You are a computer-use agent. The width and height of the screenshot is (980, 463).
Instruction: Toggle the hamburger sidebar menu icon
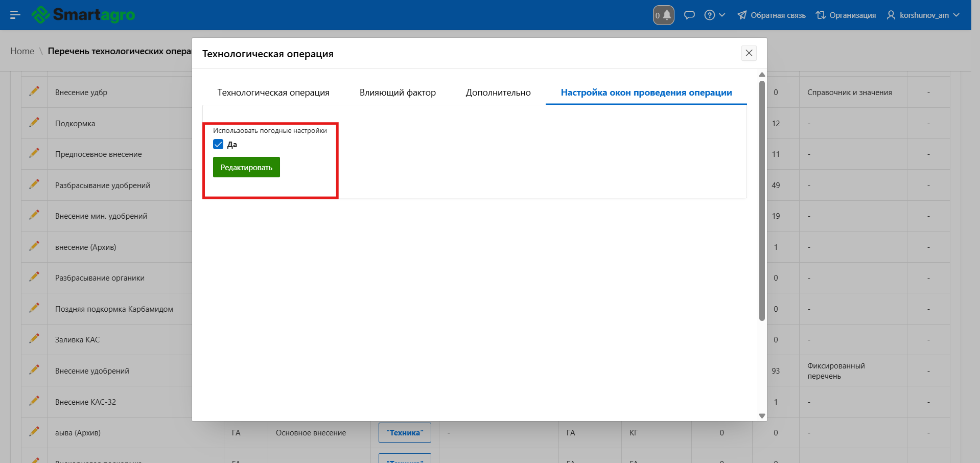[15, 15]
